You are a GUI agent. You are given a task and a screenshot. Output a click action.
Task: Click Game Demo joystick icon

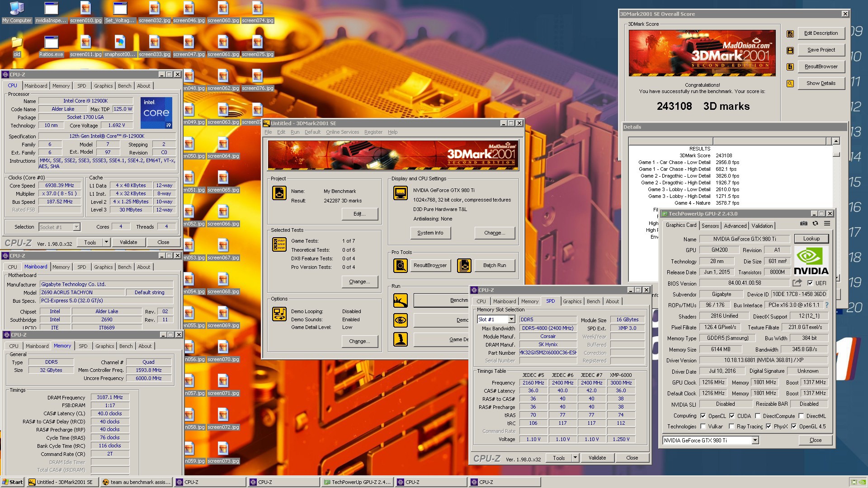point(401,339)
